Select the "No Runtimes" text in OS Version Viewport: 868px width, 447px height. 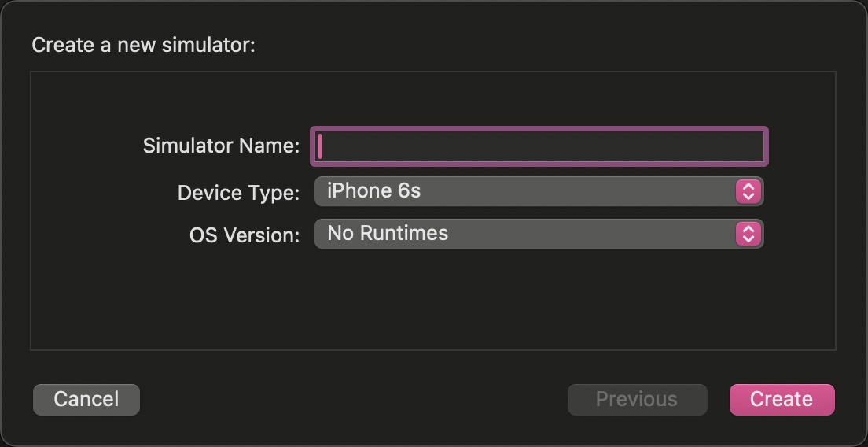[388, 234]
